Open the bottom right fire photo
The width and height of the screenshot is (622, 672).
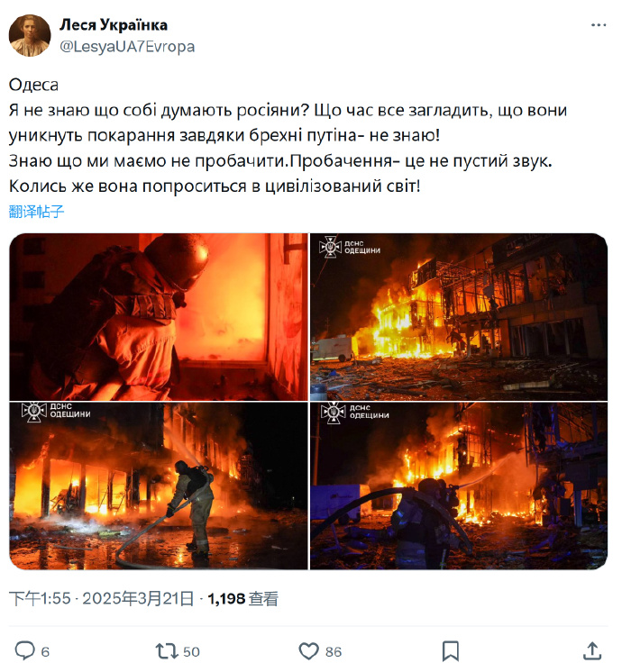pyautogui.click(x=459, y=486)
